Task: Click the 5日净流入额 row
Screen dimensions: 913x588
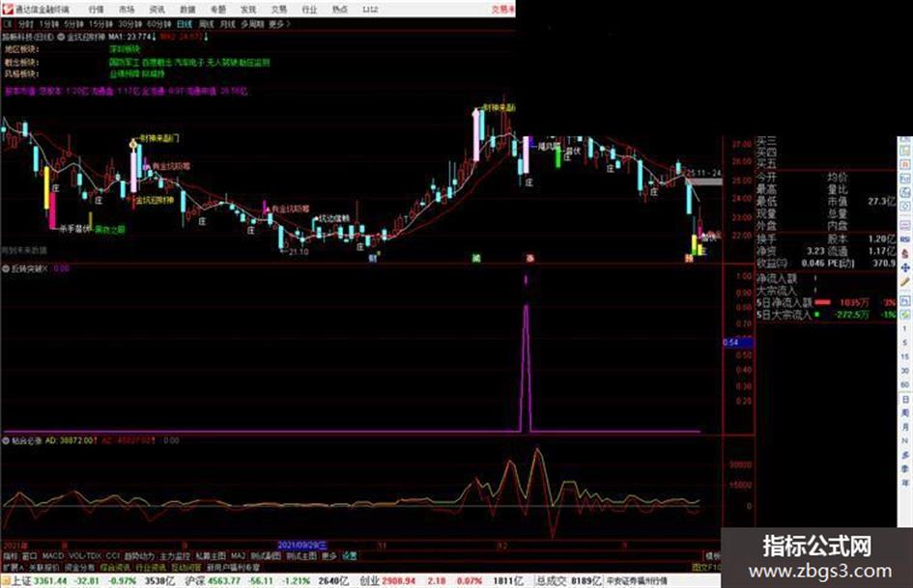Action: click(826, 303)
